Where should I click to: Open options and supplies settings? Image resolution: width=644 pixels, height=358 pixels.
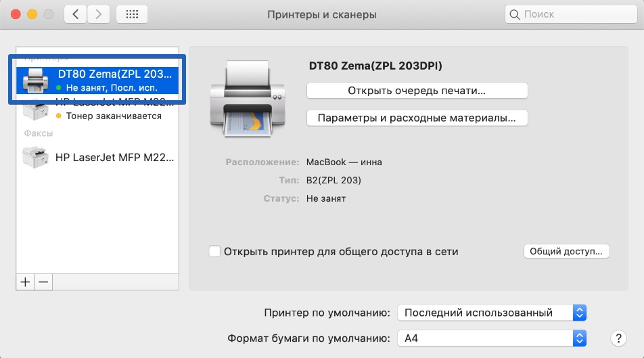click(x=417, y=118)
